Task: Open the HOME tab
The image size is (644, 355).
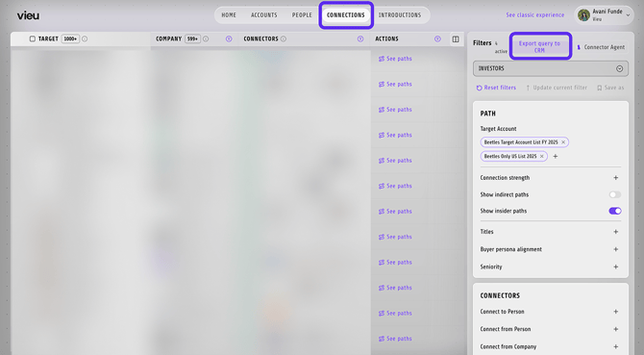Action: (x=229, y=14)
